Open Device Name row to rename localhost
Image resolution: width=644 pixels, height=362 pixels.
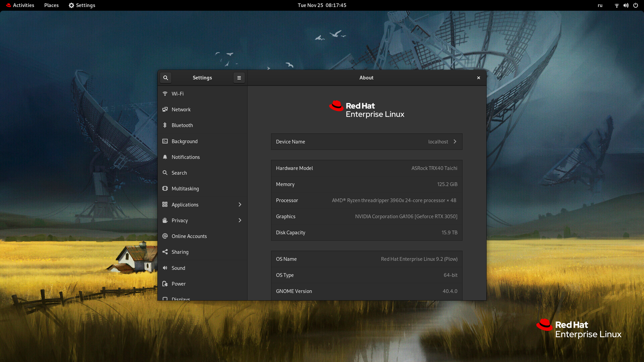[367, 142]
